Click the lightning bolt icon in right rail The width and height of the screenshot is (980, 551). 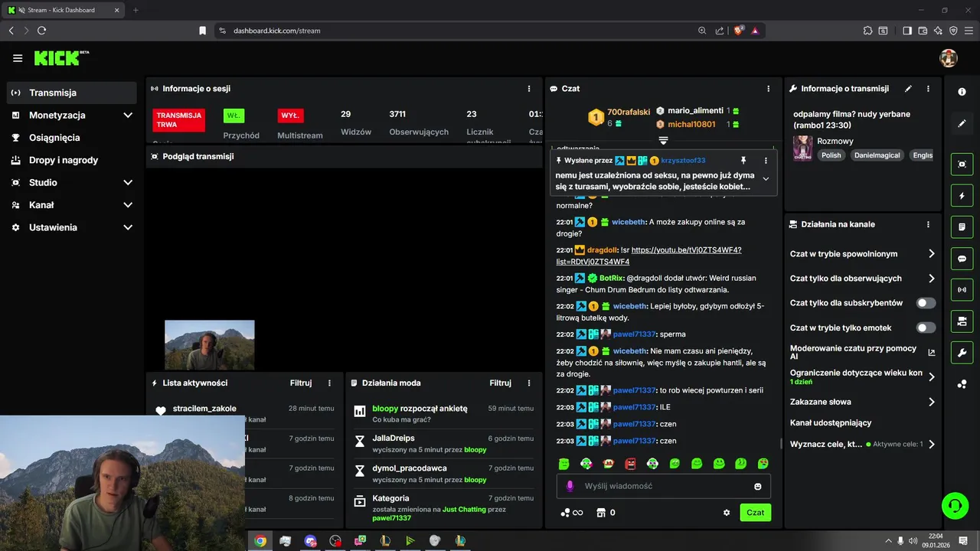coord(962,196)
